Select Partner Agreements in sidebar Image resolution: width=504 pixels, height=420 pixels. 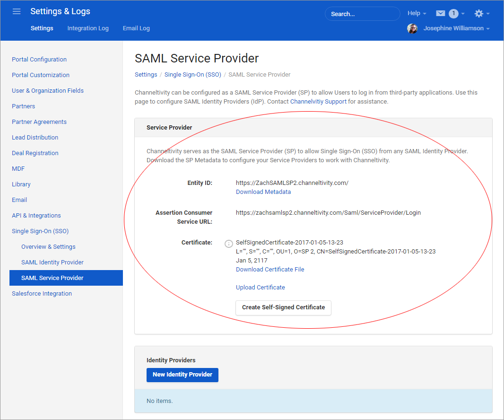tap(39, 122)
